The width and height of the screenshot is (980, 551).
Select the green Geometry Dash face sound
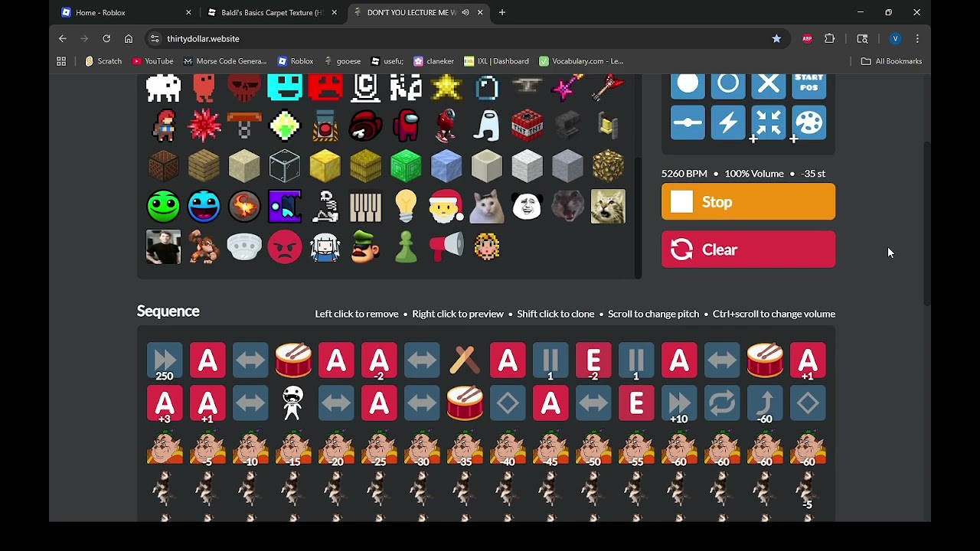pos(163,207)
